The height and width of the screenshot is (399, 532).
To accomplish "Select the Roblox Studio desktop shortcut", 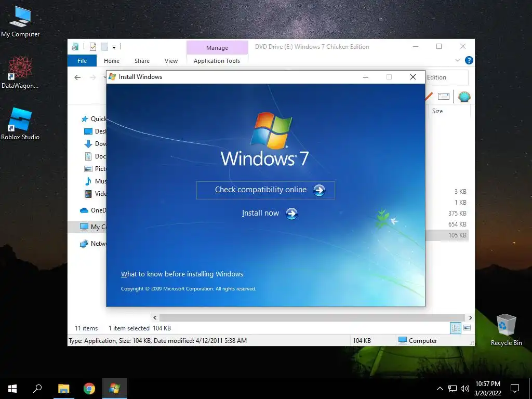I will pos(20,124).
